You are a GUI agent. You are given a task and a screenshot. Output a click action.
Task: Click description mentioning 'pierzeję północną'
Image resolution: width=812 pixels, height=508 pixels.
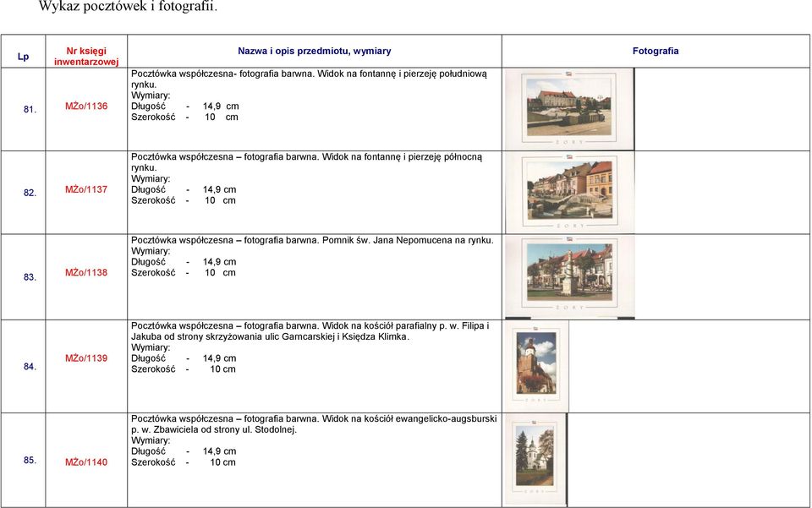[x=306, y=162]
